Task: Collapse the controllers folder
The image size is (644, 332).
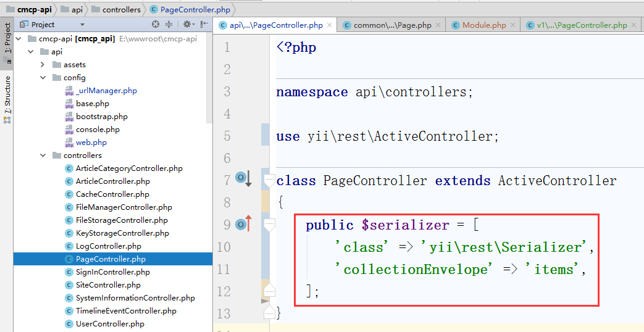Action: [43, 156]
